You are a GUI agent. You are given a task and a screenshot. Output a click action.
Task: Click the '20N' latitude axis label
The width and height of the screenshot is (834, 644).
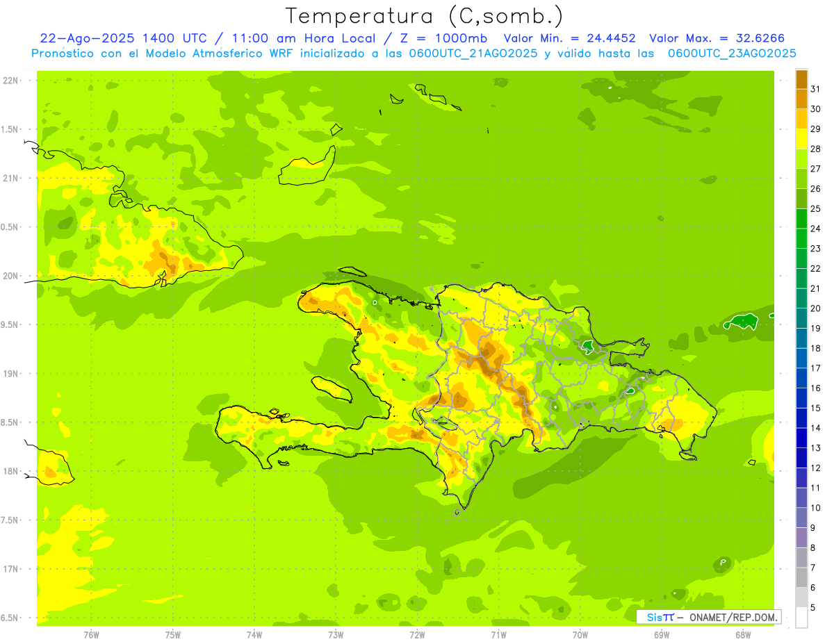10,276
